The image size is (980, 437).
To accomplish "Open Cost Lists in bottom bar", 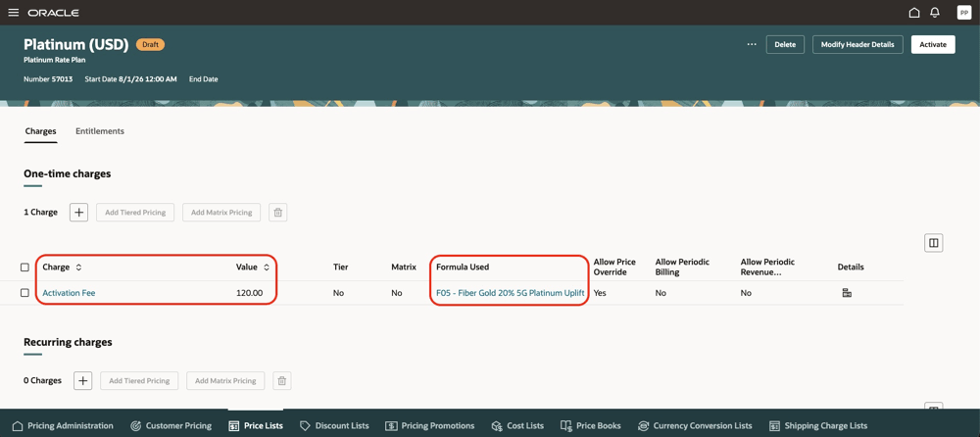I will [x=517, y=425].
